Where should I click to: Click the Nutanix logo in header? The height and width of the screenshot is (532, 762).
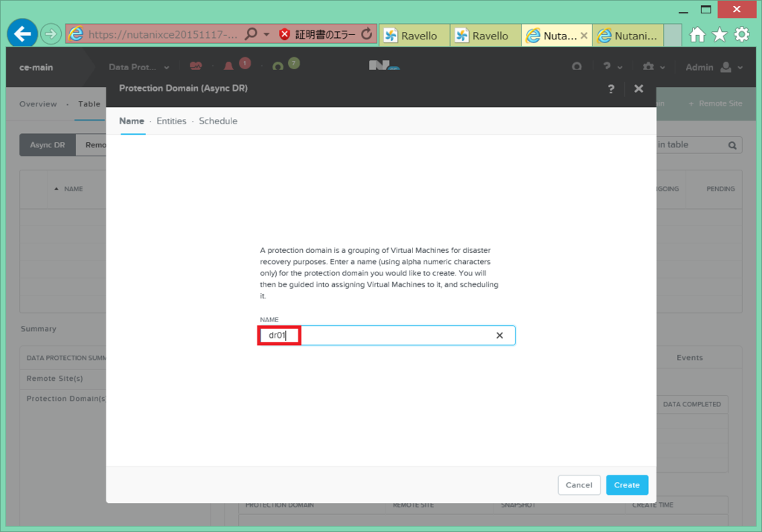(383, 65)
